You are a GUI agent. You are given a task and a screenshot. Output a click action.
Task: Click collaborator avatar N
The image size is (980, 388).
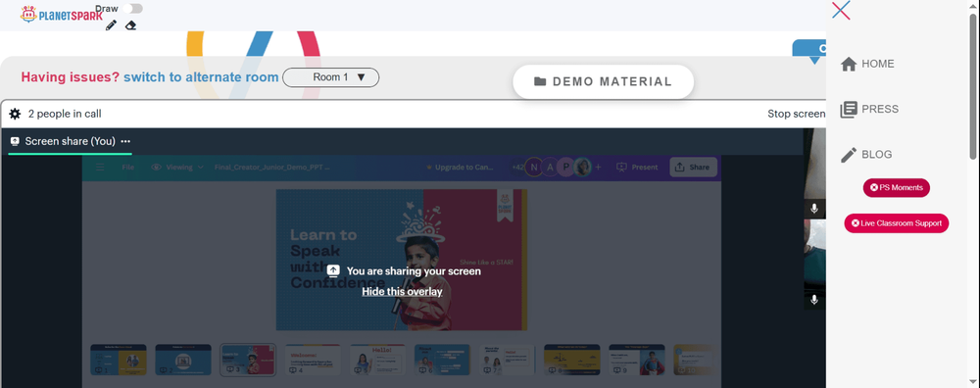(x=534, y=168)
